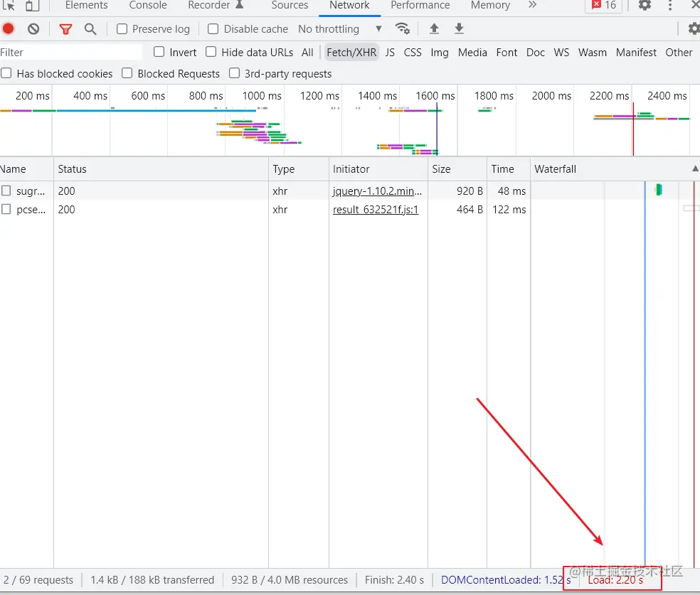Image resolution: width=700 pixels, height=595 pixels.
Task: Open network conditions wifi icon
Action: [x=402, y=28]
